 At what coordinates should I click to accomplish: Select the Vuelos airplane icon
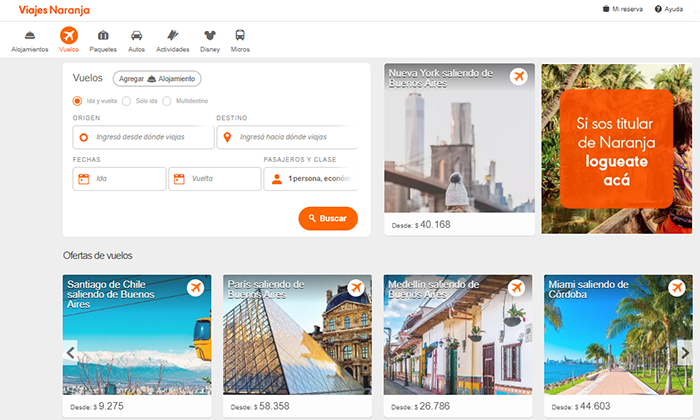point(69,35)
